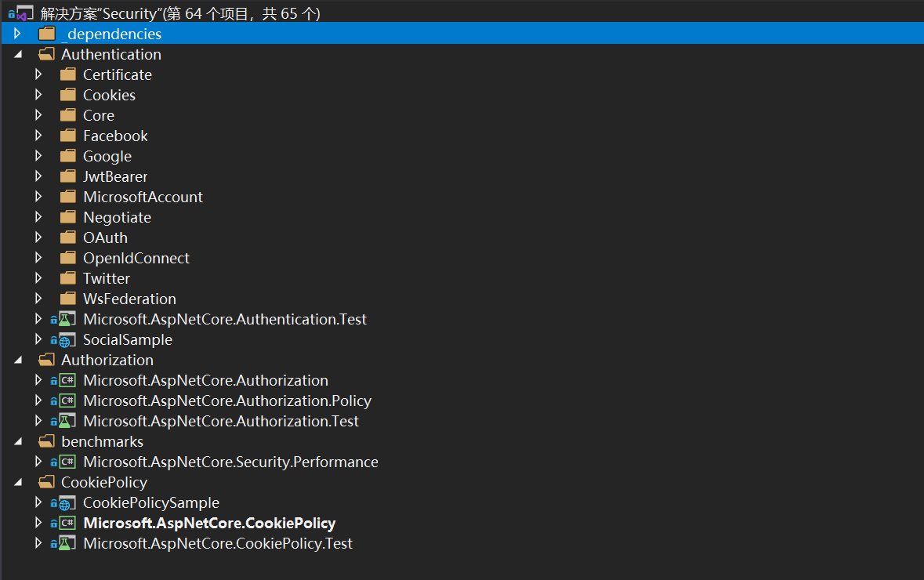
Task: Select the OAuth folder label
Action: pyautogui.click(x=105, y=237)
